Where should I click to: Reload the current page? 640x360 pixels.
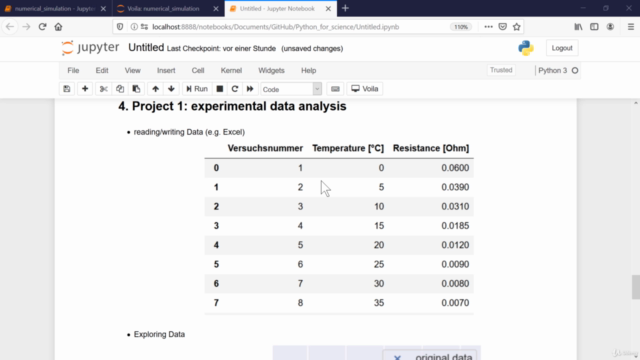(x=42, y=27)
